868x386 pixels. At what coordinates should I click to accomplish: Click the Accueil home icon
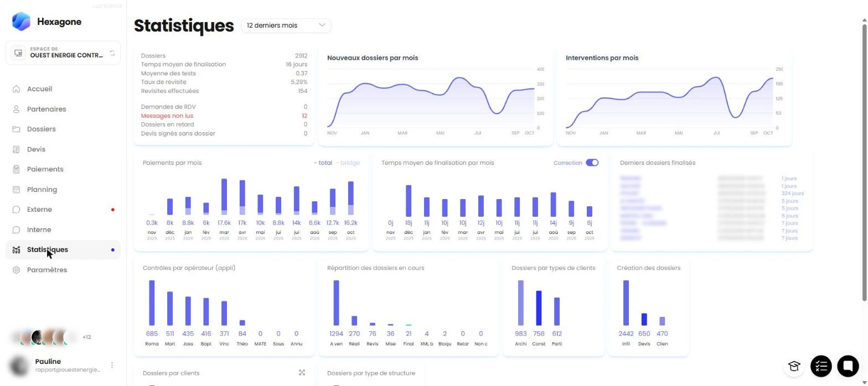point(16,89)
